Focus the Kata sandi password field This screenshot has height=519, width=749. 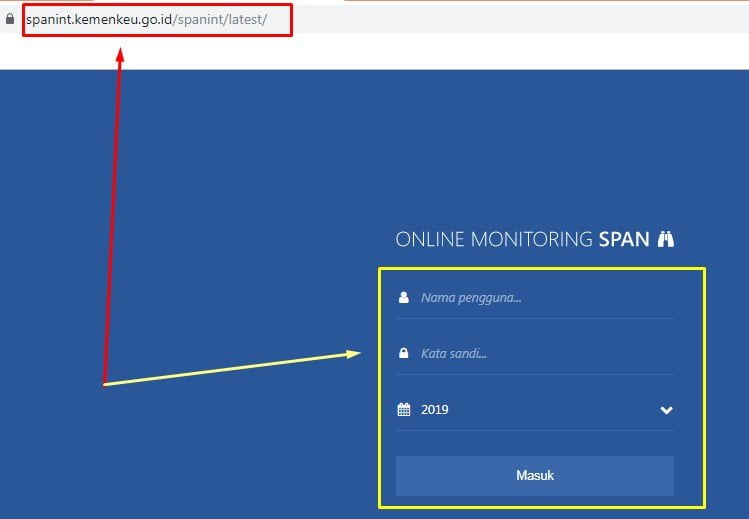[x=535, y=354]
